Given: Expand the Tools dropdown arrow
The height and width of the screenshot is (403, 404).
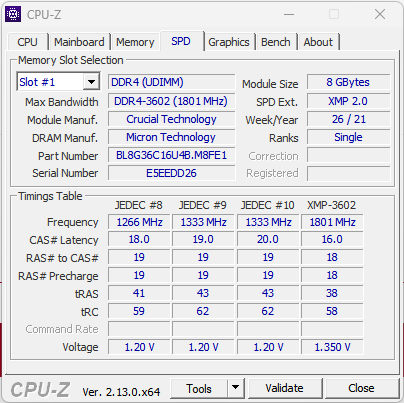Looking at the screenshot, I should 235,388.
